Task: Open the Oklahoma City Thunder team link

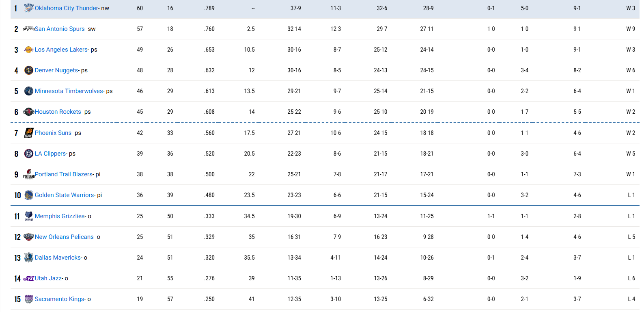Action: 66,8
